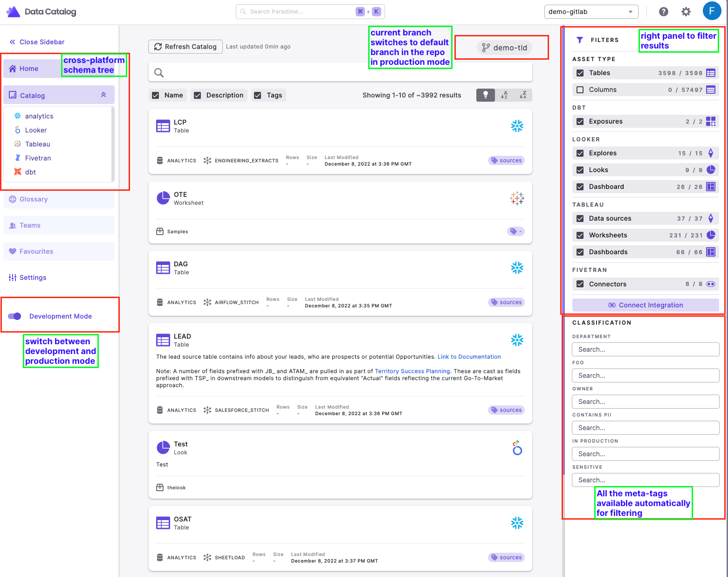This screenshot has width=728, height=577.
Task: Enable the Columns asset type filter
Action: (x=580, y=89)
